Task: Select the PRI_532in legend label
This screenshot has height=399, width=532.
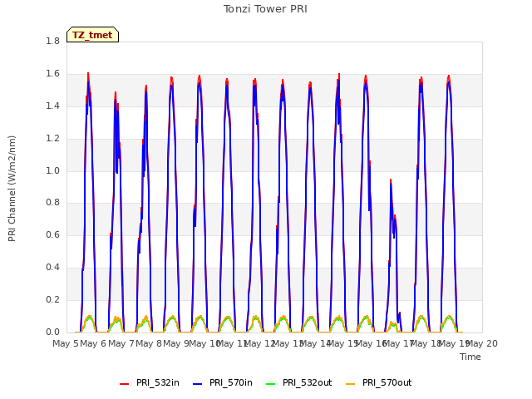Action: tap(158, 382)
